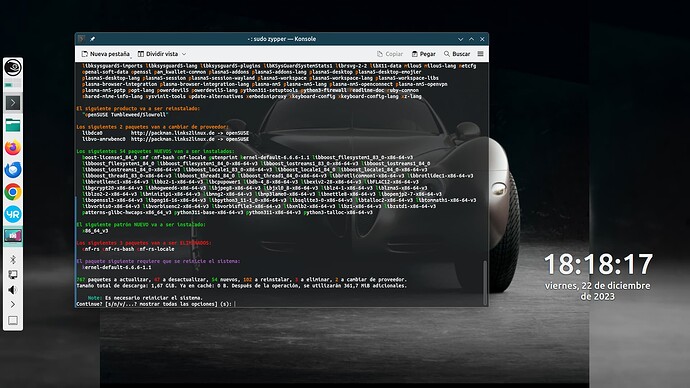
Task: Click "Tamaño total de descarga" summary line
Action: [242, 286]
